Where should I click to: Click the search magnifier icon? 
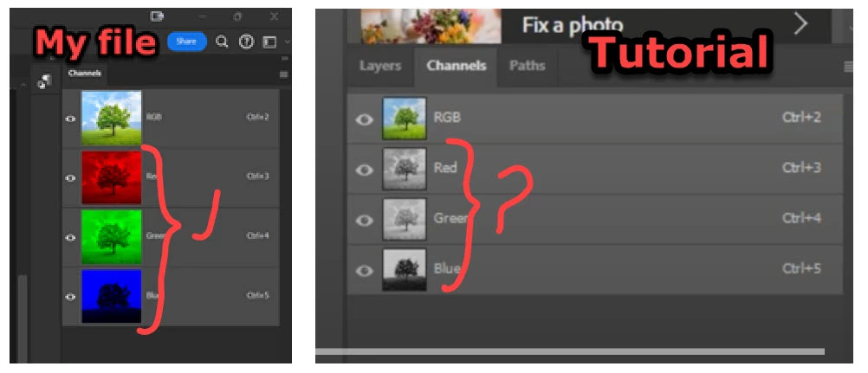pyautogui.click(x=222, y=42)
